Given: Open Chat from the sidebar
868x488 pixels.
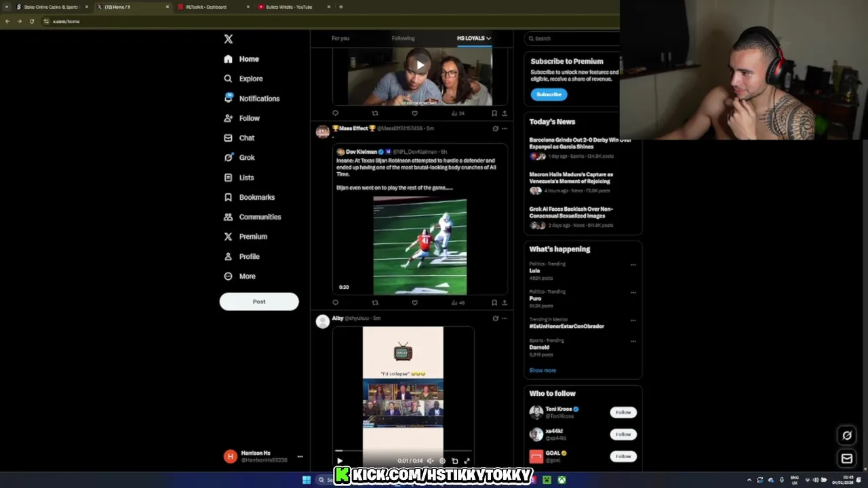Looking at the screenshot, I should pos(239,138).
